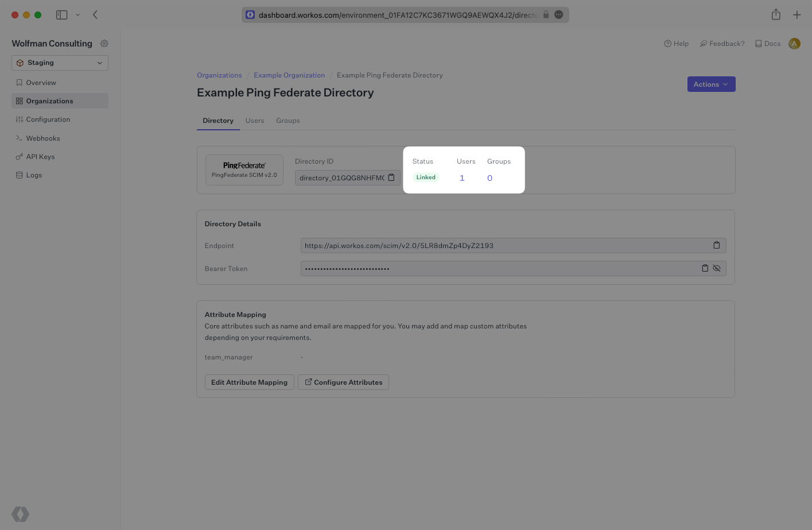Expand the browser sidebar options chevron
The width and height of the screenshot is (812, 530).
point(78,14)
